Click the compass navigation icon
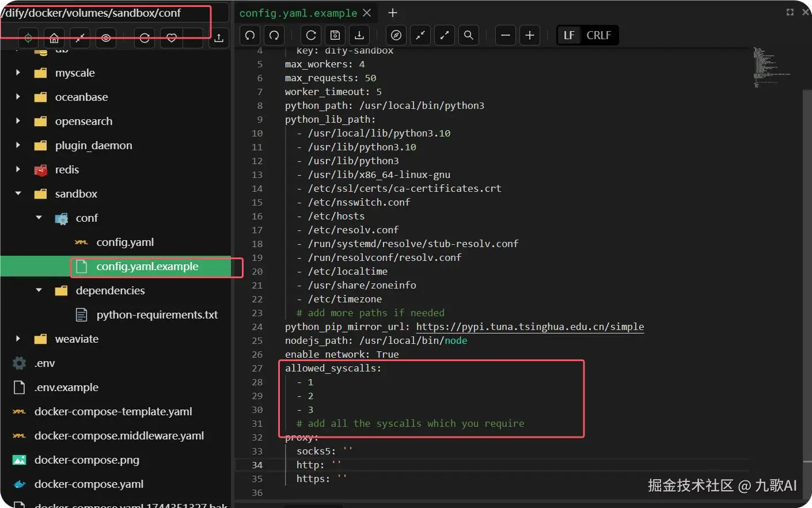The image size is (812, 508). coord(396,35)
